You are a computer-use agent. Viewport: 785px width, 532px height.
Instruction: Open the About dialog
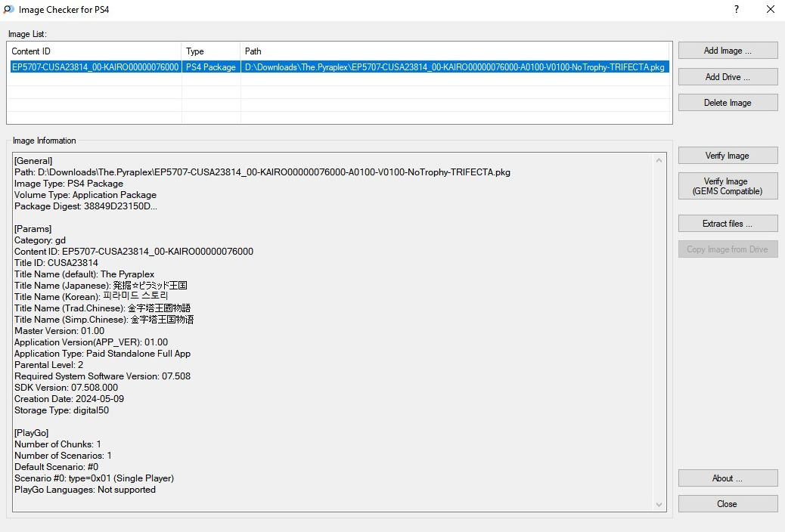pos(728,478)
